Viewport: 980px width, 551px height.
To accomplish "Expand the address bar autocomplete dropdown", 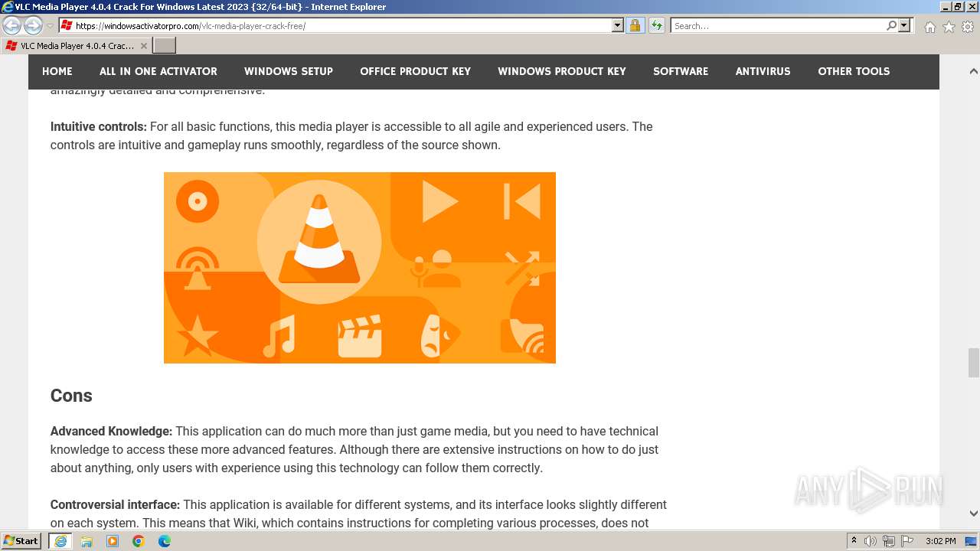I will (618, 25).
